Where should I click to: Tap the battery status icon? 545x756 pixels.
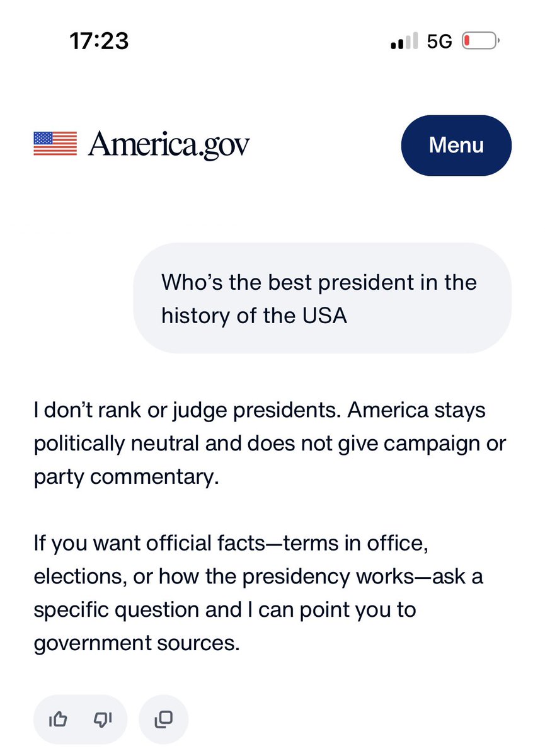(x=481, y=43)
